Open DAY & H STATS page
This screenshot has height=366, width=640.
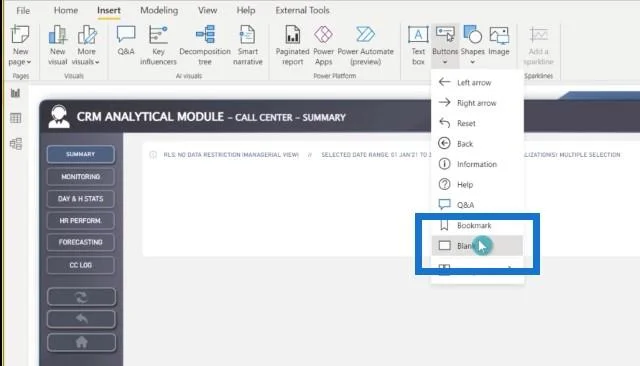[81, 199]
